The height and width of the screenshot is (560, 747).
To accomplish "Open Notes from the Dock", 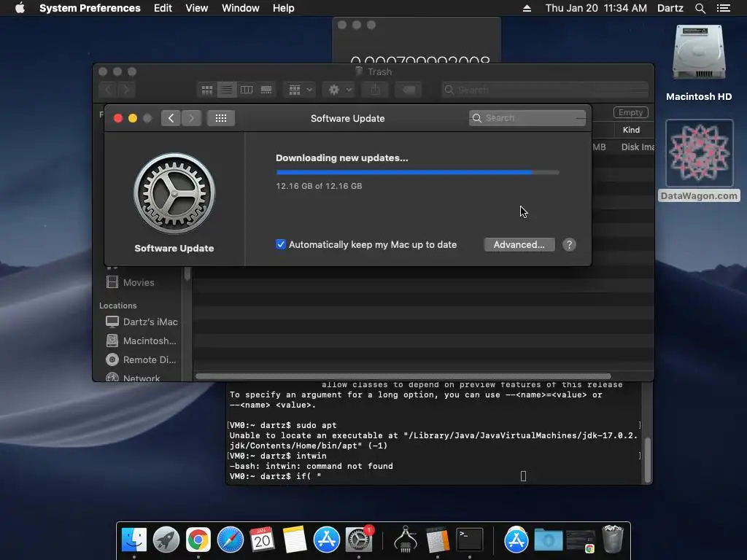I will click(295, 540).
